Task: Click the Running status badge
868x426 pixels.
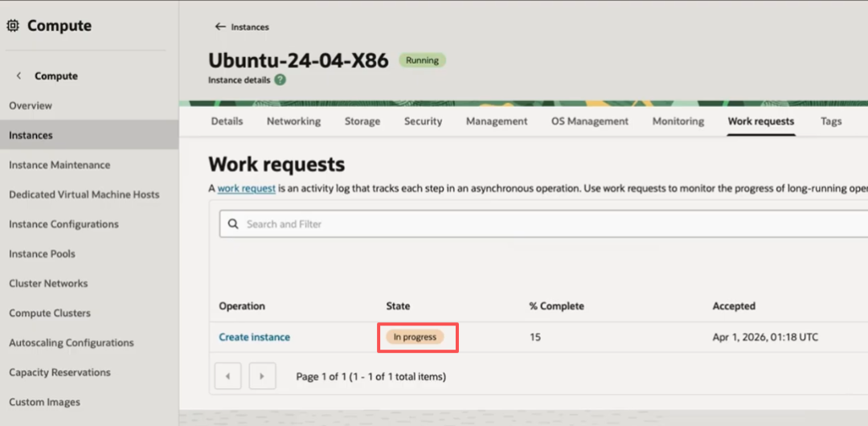Action: coord(423,60)
